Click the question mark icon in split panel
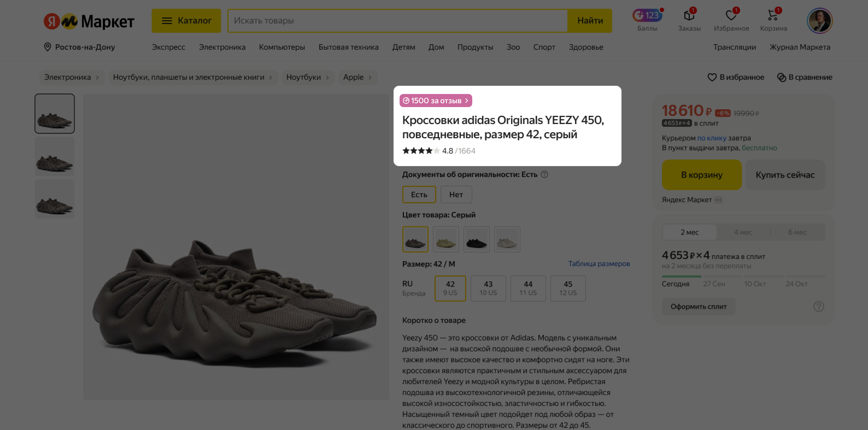Viewport: 868px width, 430px height. [819, 307]
